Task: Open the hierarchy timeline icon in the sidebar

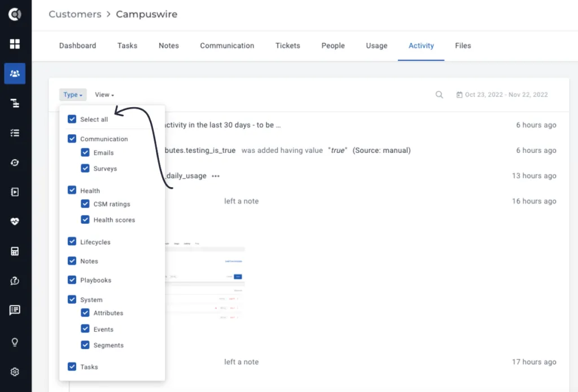Action: pyautogui.click(x=15, y=103)
